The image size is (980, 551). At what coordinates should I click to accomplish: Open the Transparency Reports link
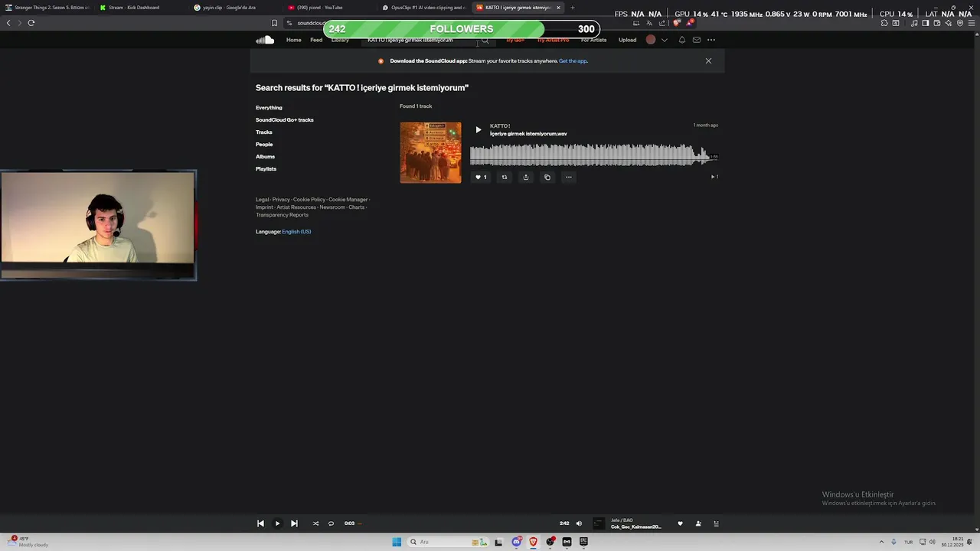(282, 215)
